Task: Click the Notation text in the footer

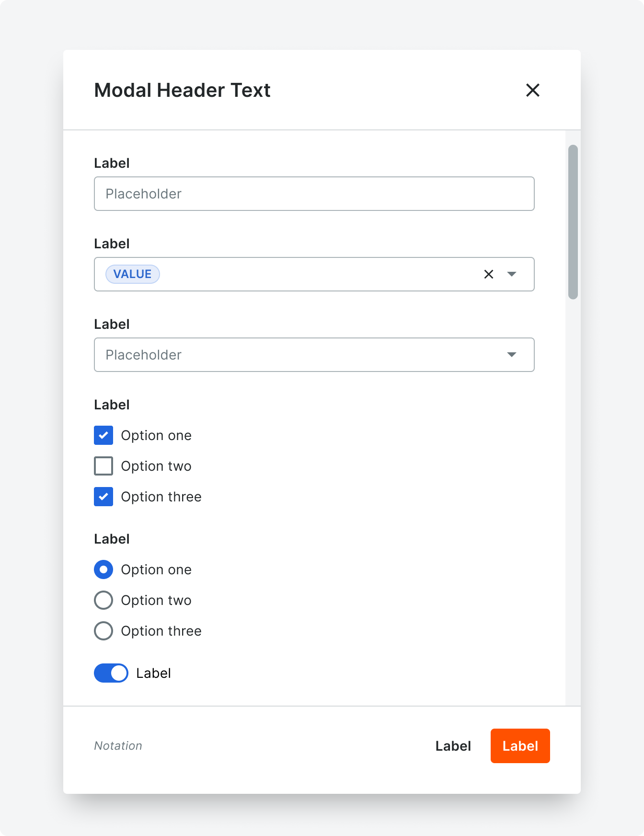Action: (118, 746)
